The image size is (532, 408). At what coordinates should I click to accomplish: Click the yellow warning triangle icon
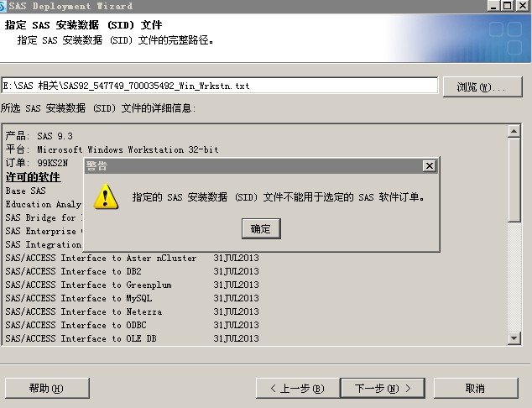106,196
